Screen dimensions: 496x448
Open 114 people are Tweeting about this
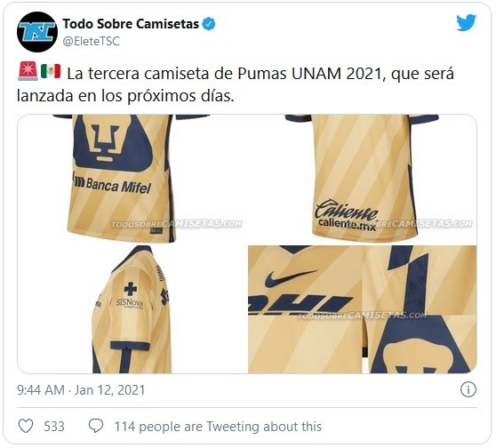pyautogui.click(x=218, y=426)
